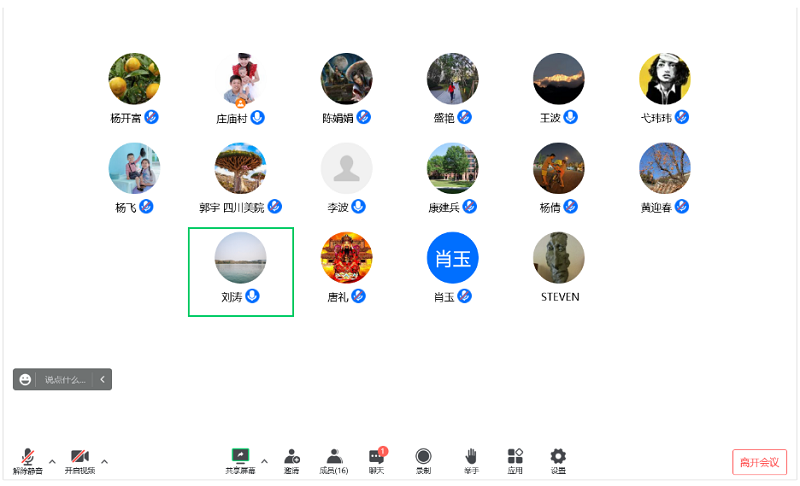Click 肖玉's blue name avatar

(x=452, y=258)
